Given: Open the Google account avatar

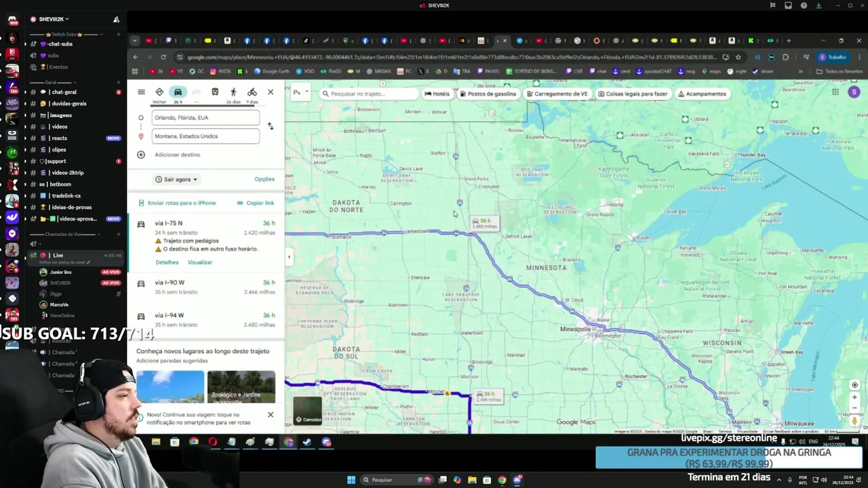Looking at the screenshot, I should (854, 92).
